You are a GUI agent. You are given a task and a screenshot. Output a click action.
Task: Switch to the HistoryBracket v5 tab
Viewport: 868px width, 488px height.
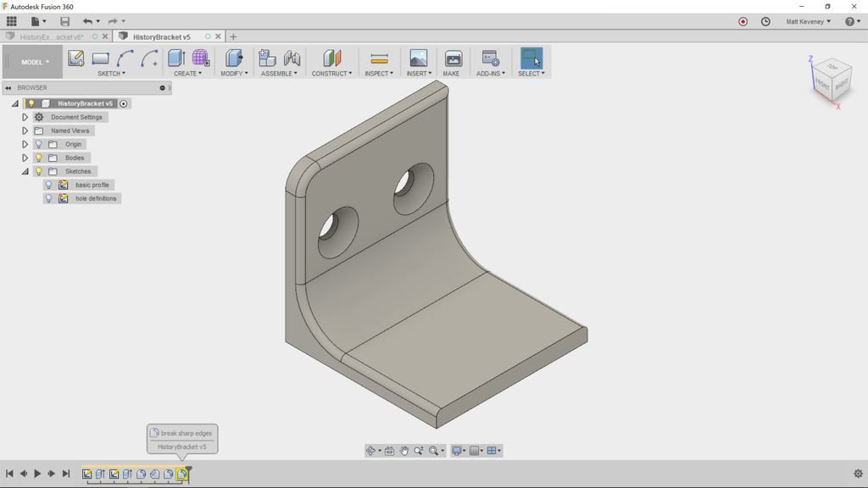coord(162,36)
